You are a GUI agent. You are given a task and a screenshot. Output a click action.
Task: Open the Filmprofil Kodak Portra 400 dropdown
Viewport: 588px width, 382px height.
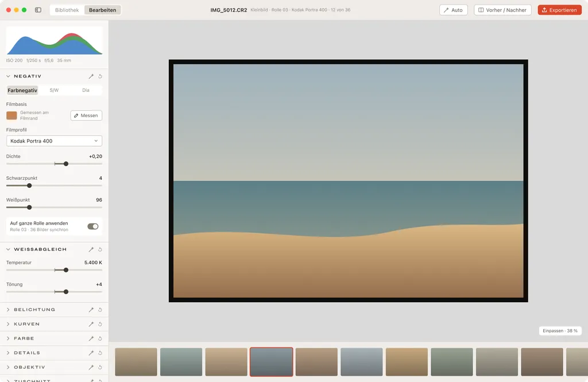(54, 141)
